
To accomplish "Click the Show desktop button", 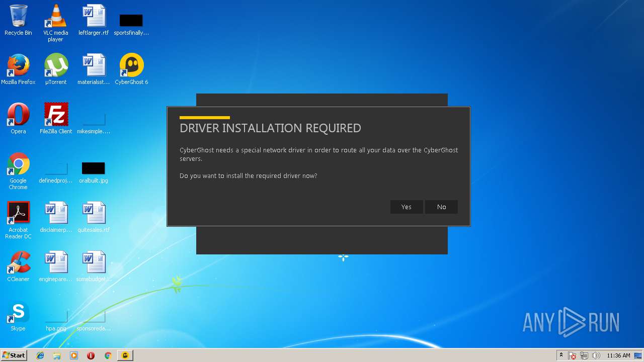I will pyautogui.click(x=638, y=355).
